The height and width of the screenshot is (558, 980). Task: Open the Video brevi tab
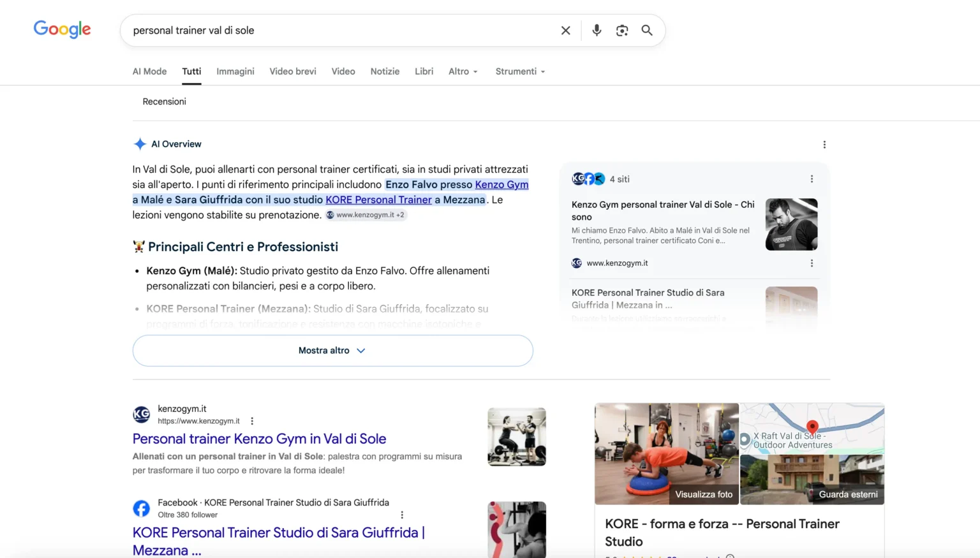[293, 71]
